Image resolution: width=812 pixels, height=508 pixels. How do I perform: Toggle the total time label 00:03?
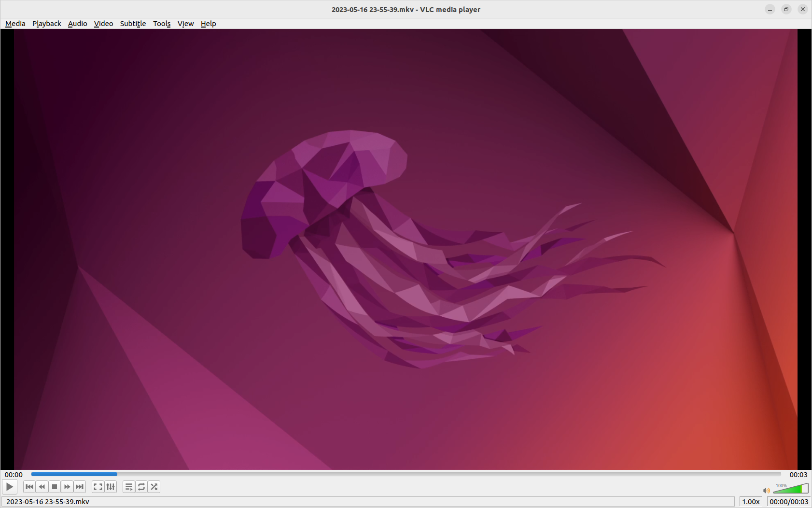[798, 475]
